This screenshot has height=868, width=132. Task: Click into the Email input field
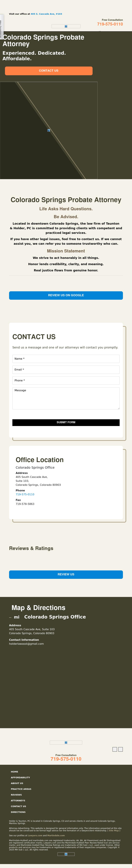point(66,369)
